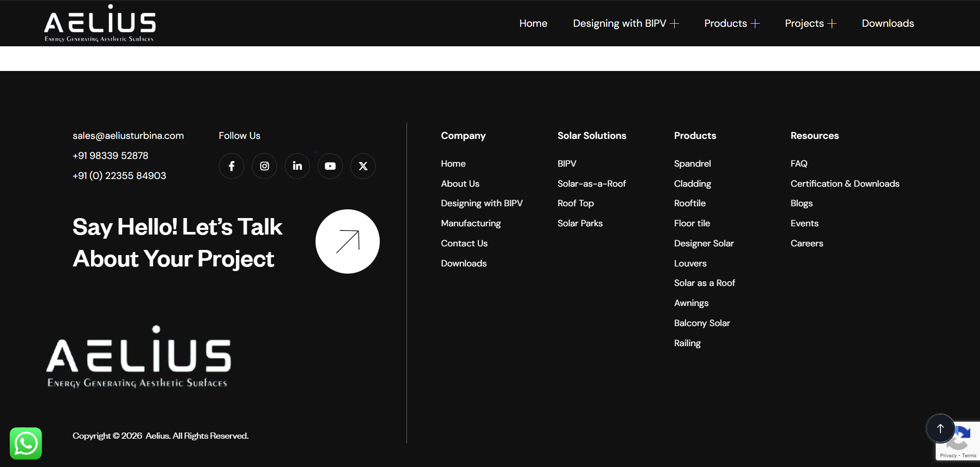Screen dimensions: 980x467
Task: Click the round diagonal arrow contact button
Action: pyautogui.click(x=347, y=241)
